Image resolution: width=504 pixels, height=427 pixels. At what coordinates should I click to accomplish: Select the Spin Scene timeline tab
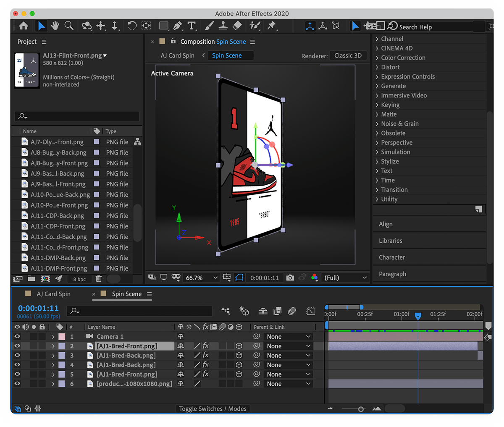coord(126,294)
